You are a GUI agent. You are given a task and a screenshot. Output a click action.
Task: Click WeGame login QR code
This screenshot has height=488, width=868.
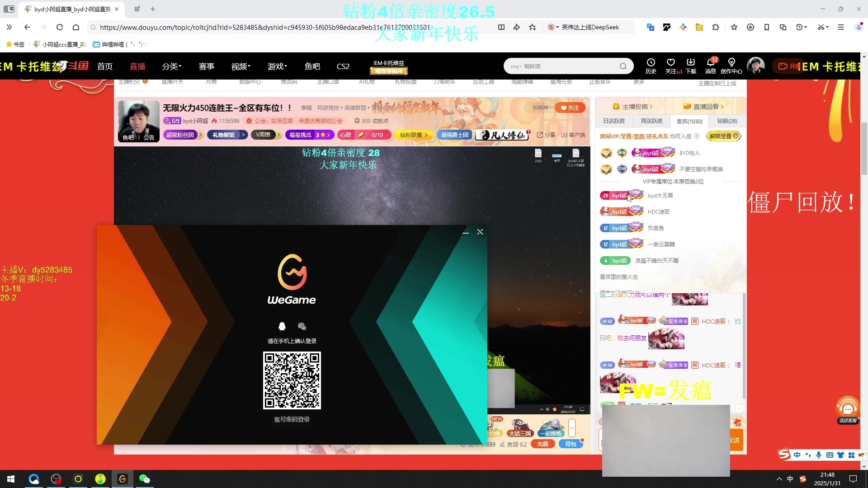click(292, 380)
